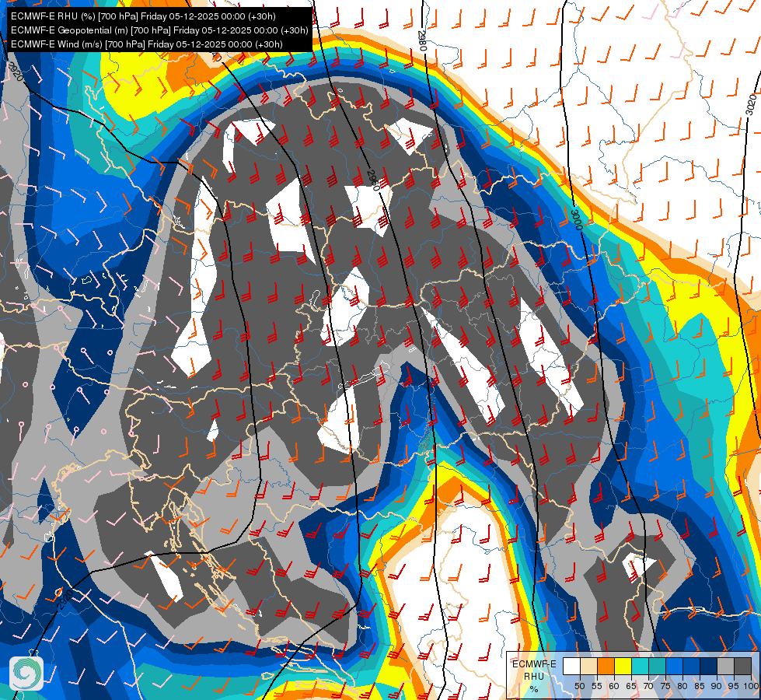
Task: Pick the orange 55–60% legend swatch
Action: (x=606, y=666)
